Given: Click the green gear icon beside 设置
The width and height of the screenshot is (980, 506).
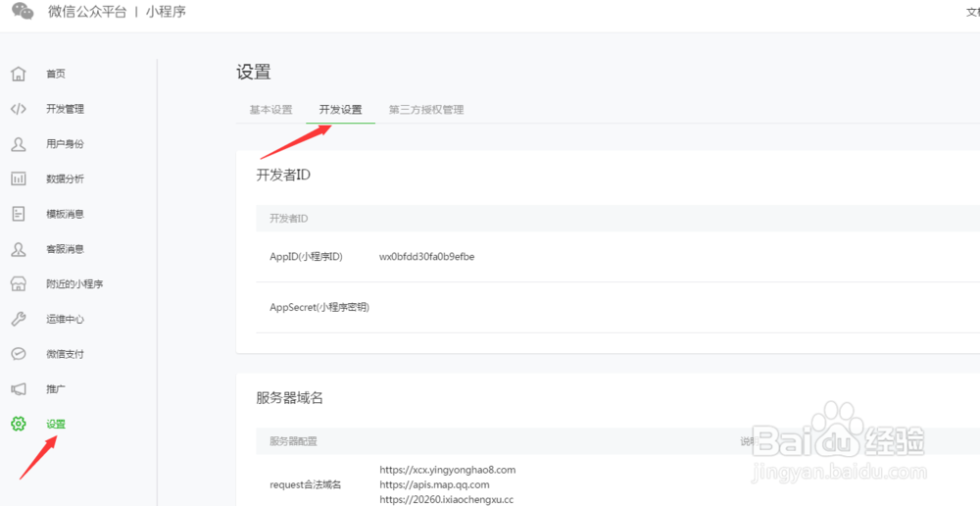Looking at the screenshot, I should pyautogui.click(x=19, y=424).
